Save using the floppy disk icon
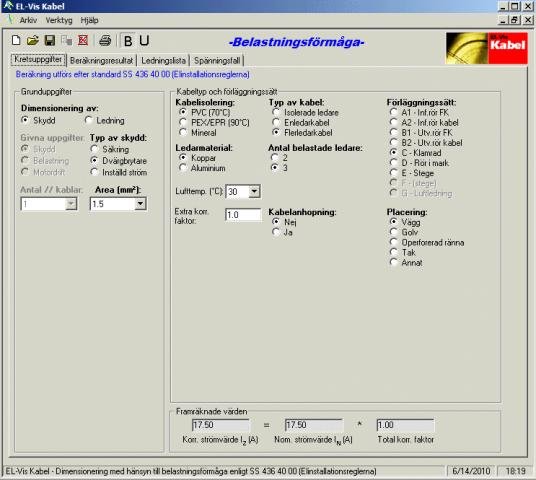The image size is (536, 480). (50, 40)
